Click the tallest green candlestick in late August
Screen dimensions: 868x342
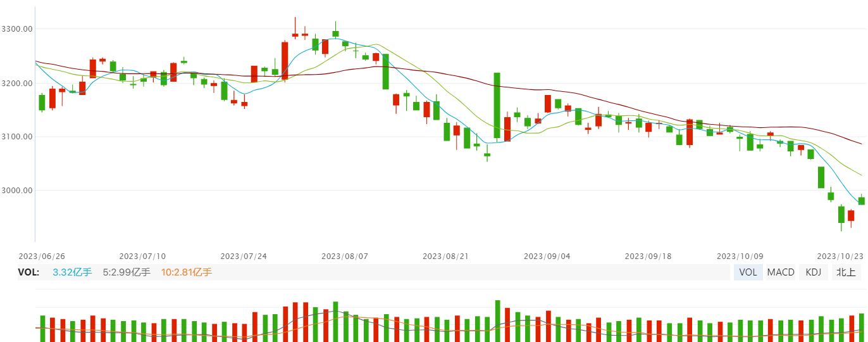point(497,105)
